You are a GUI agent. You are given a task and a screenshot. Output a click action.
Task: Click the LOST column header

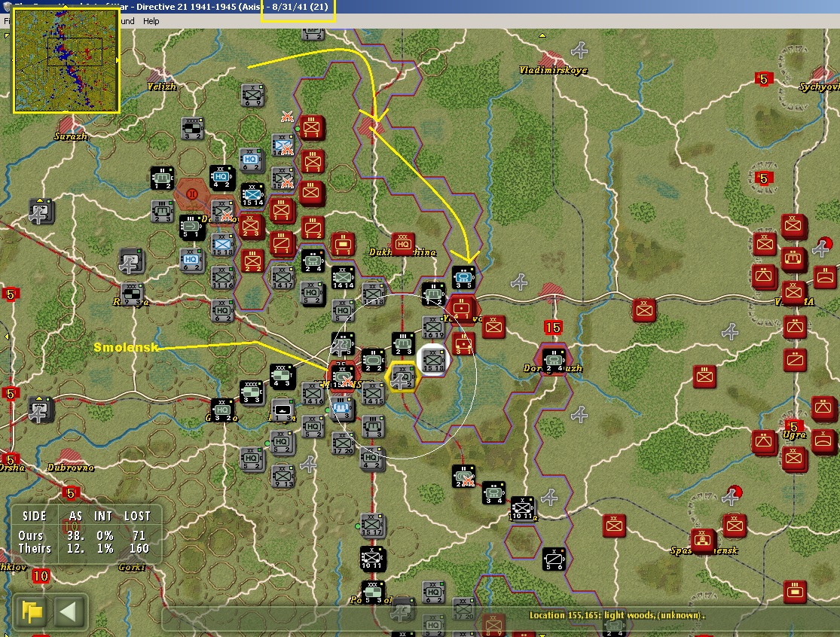click(x=137, y=516)
